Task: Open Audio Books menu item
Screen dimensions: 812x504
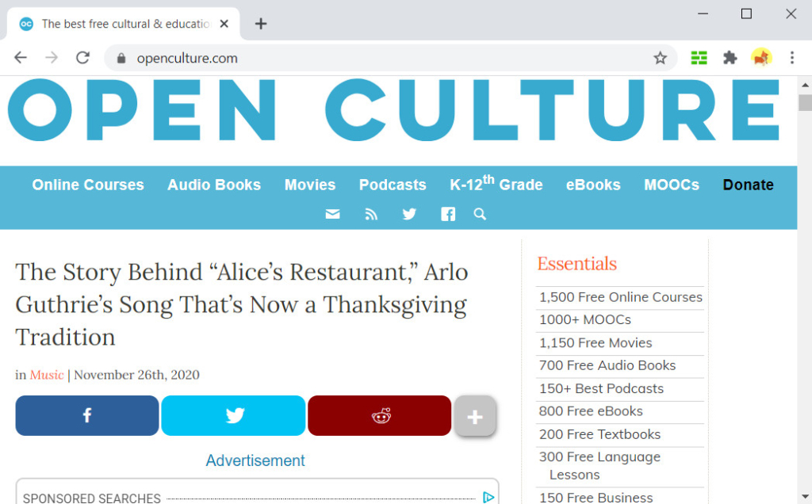Action: coord(214,185)
